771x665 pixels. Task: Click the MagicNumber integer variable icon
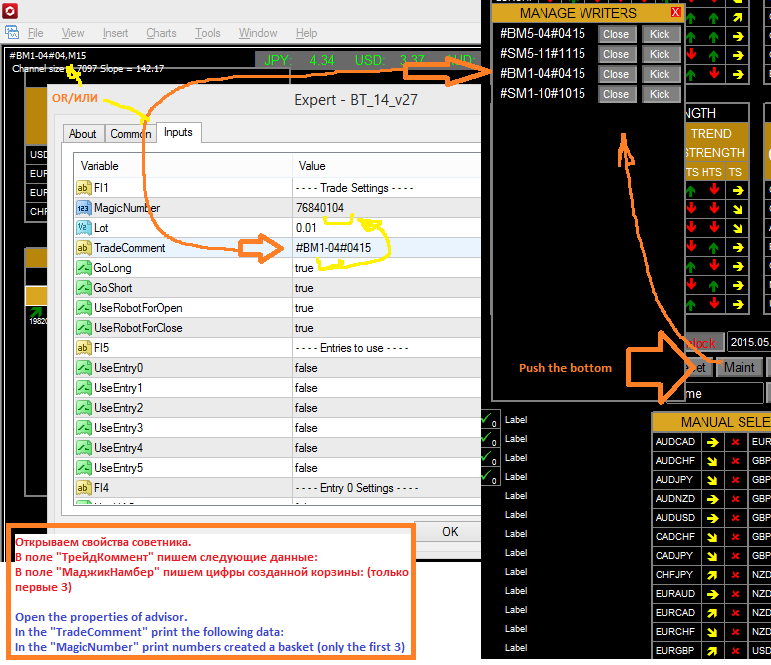coord(84,208)
